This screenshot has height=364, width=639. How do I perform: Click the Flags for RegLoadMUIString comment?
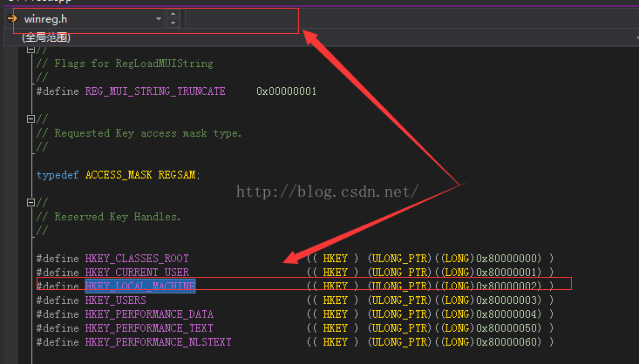point(125,64)
